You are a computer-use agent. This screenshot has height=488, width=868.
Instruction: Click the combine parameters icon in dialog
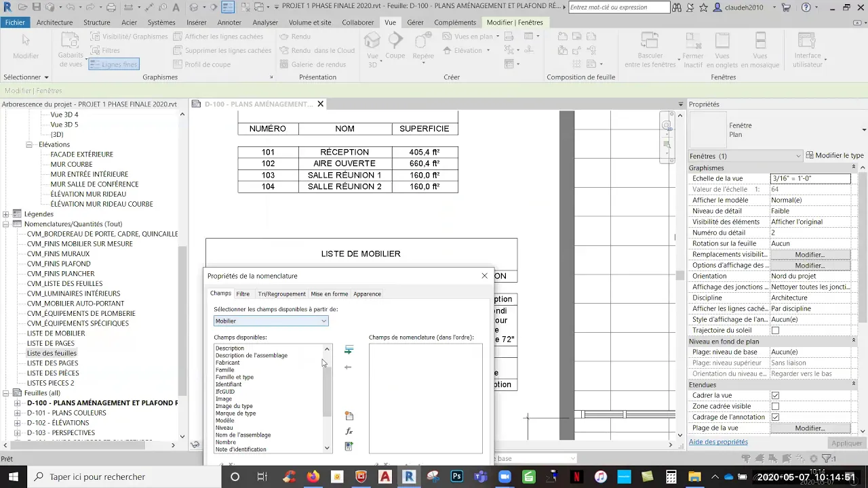click(349, 446)
